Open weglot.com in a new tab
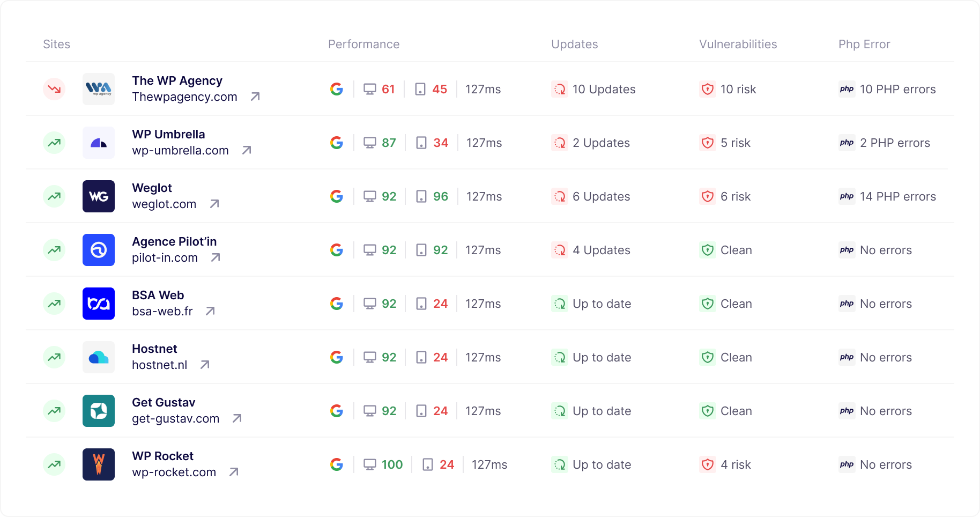 (214, 204)
